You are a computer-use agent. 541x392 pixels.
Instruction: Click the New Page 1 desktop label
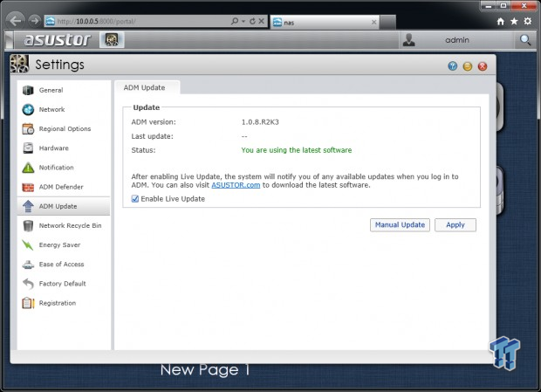coord(205,369)
